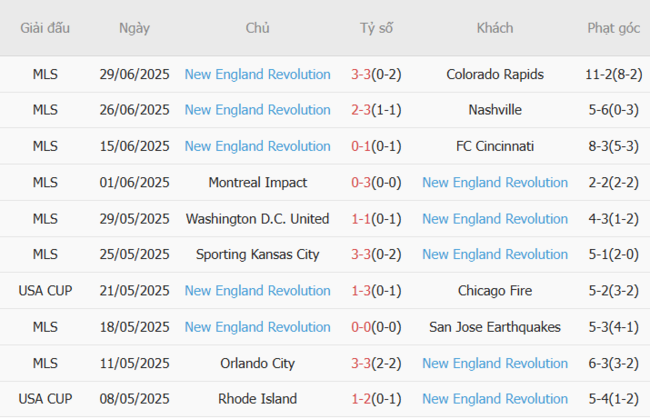This screenshot has width=650, height=419.
Task: Open Washington D.C. United team entry
Action: coord(257,218)
